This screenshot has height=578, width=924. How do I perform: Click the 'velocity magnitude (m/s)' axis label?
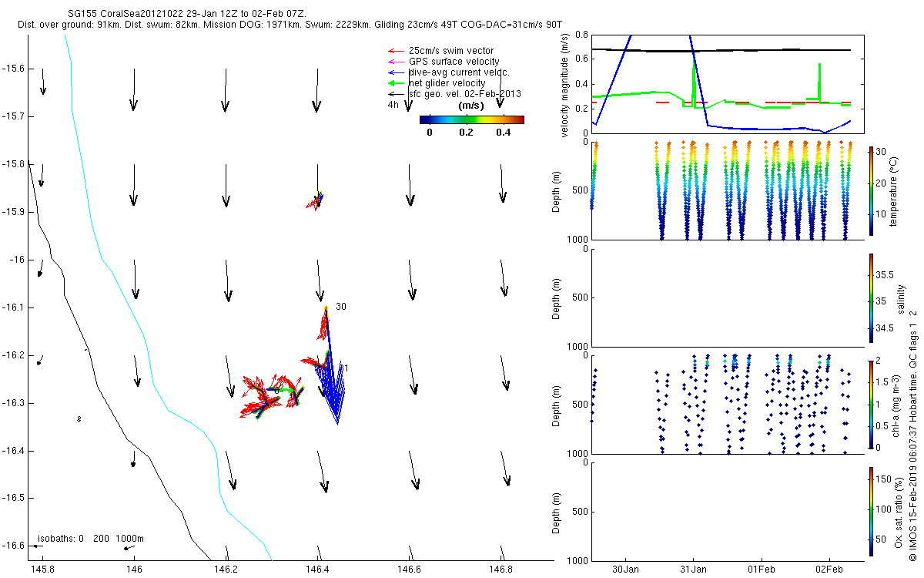pyautogui.click(x=565, y=84)
